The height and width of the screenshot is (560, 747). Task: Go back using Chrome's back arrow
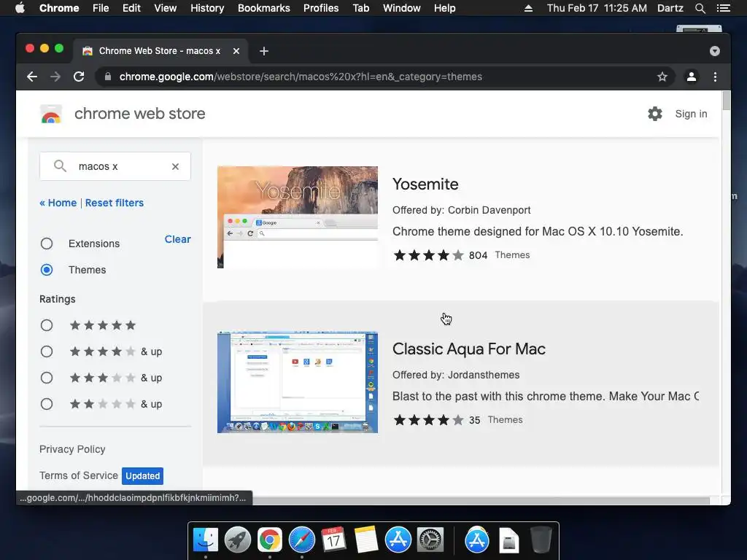[x=32, y=77]
